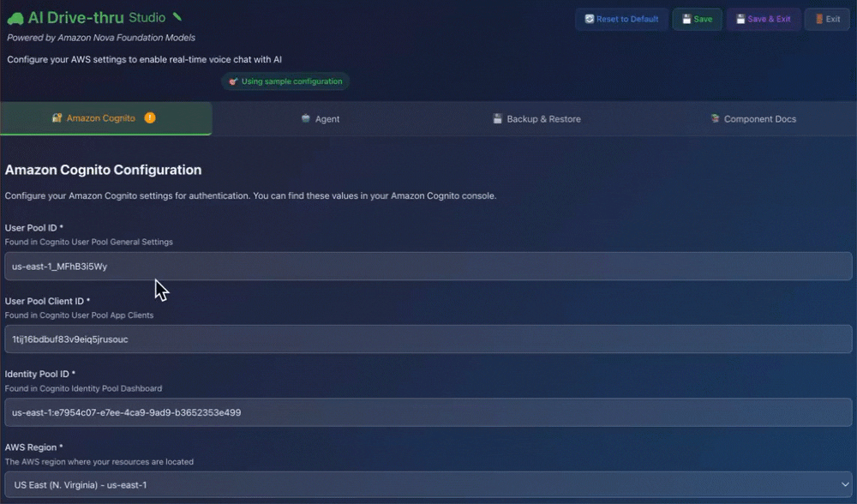Click the floppy disk icon inside Save button
Image resolution: width=857 pixels, height=504 pixels.
[687, 20]
